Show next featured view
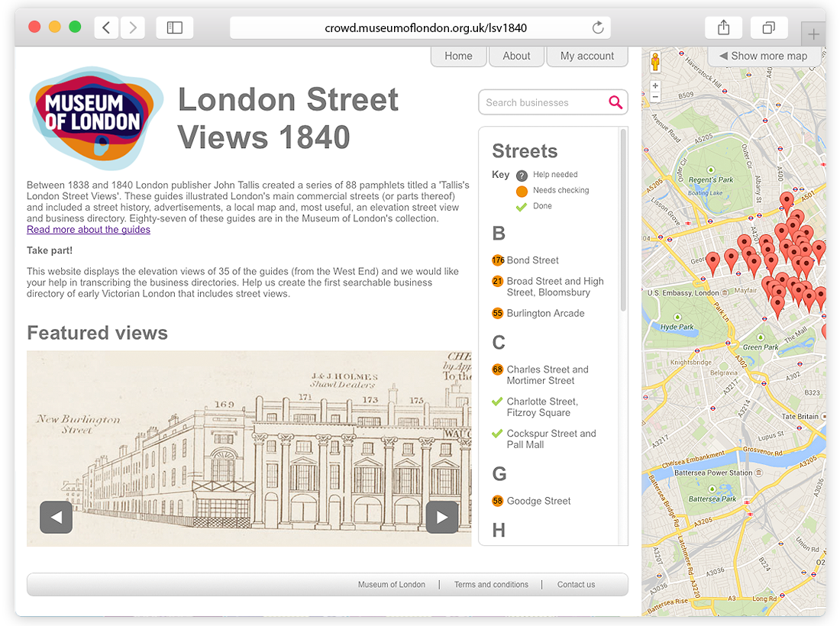Image resolution: width=840 pixels, height=626 pixels. pyautogui.click(x=442, y=518)
